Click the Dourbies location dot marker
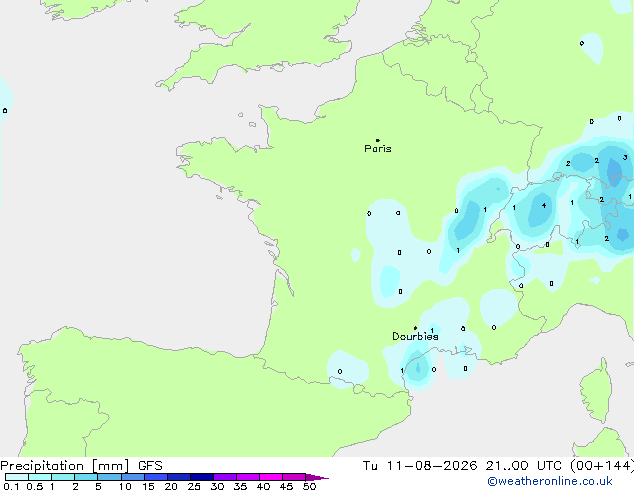 (415, 328)
